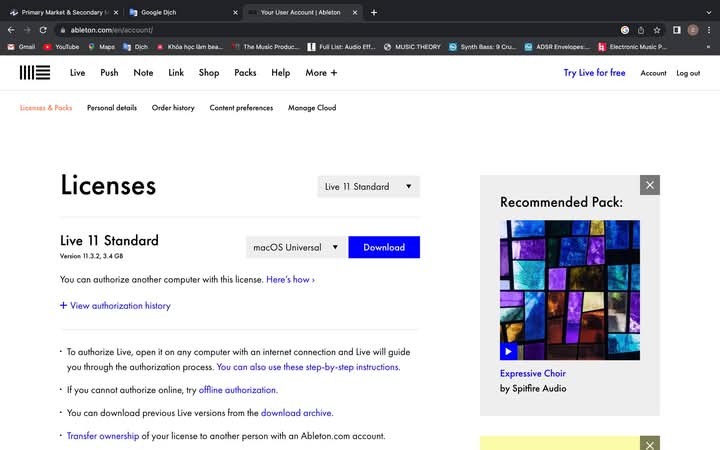Switch to Manage Cloud tab
720x450 pixels.
click(312, 108)
